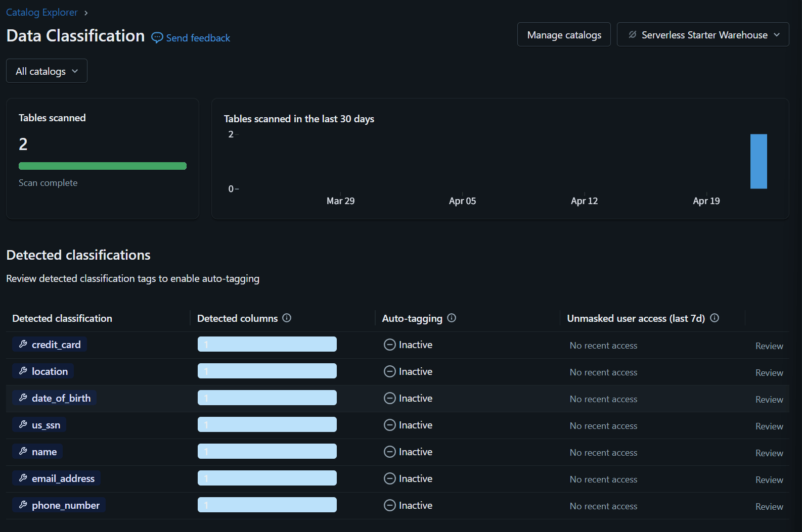Click the Unmasked user access info icon
Viewport: 802px width, 532px height.
(x=715, y=318)
